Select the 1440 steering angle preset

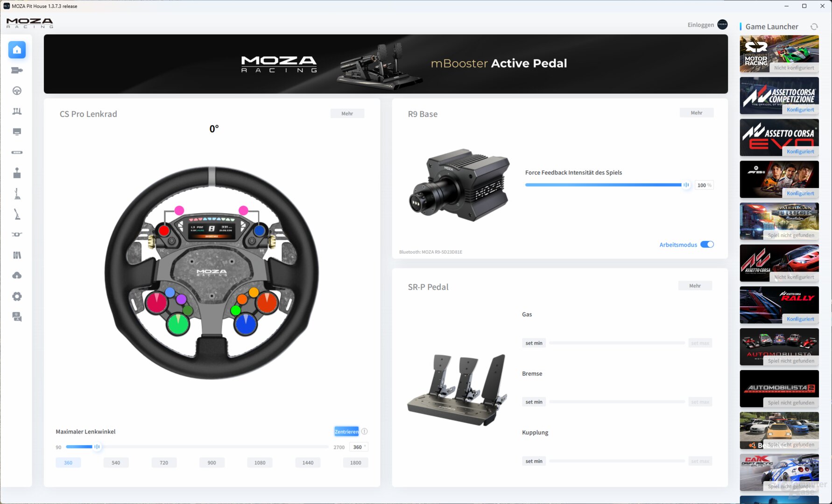coord(308,462)
